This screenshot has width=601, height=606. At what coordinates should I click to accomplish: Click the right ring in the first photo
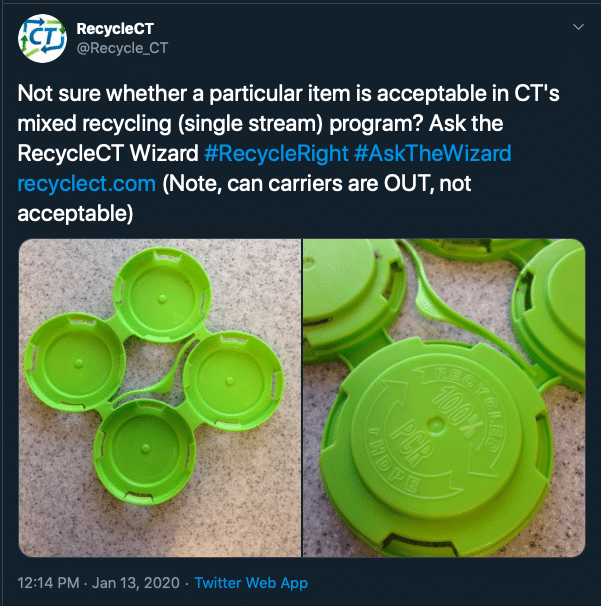tap(233, 381)
